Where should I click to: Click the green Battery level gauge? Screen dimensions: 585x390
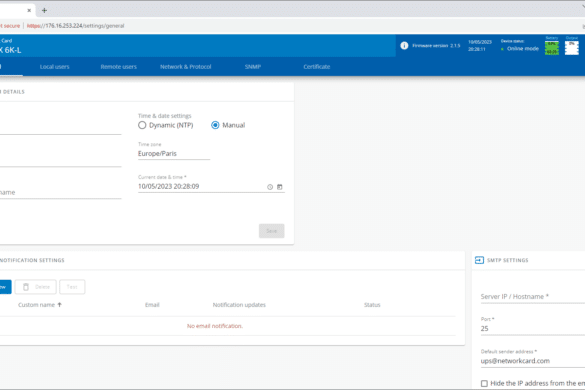coord(552,48)
